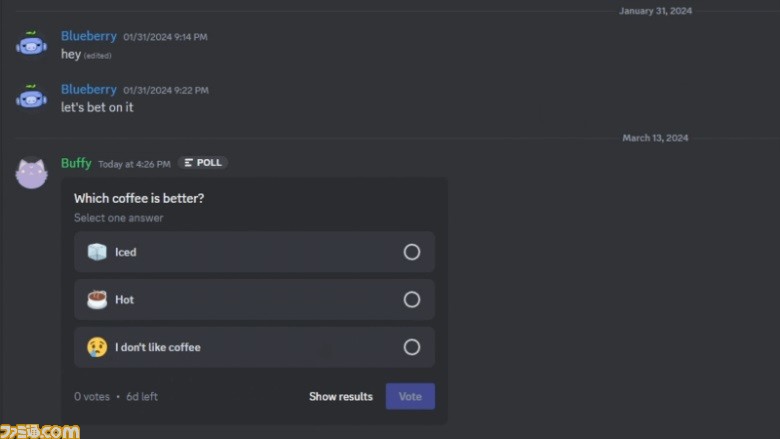
Task: Click the '(edited)' label after hey
Action: [98, 56]
